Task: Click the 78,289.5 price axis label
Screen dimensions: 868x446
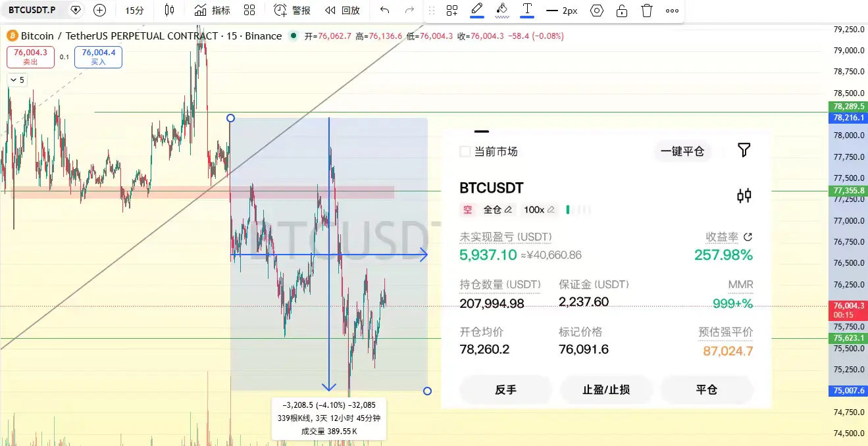Action: pyautogui.click(x=848, y=106)
